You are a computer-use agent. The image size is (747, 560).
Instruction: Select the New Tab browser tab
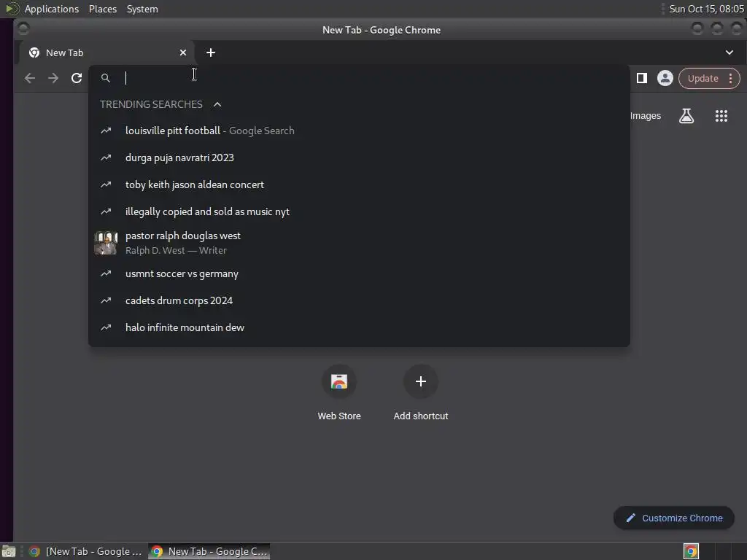(x=107, y=52)
